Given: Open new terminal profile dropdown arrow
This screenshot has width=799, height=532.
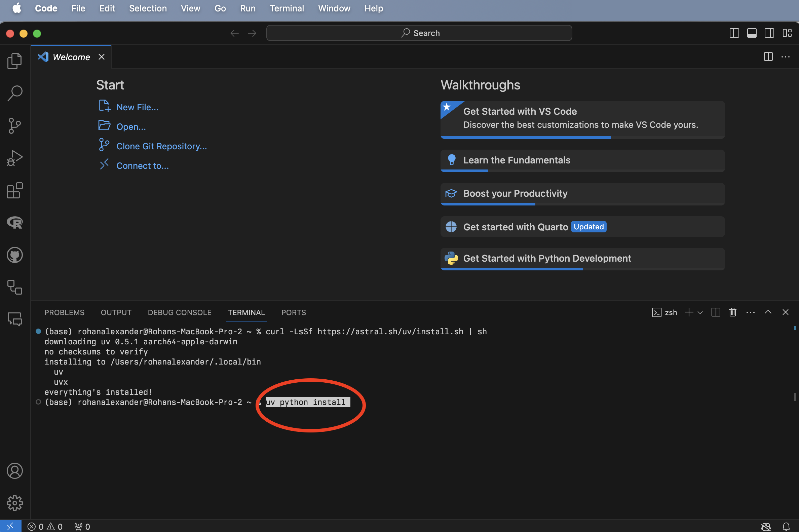Looking at the screenshot, I should pyautogui.click(x=700, y=312).
